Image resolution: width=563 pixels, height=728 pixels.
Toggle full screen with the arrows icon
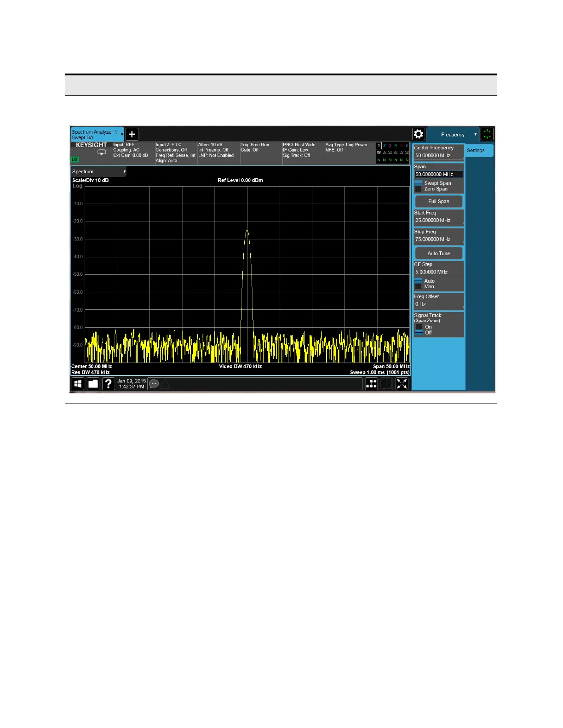pyautogui.click(x=402, y=384)
